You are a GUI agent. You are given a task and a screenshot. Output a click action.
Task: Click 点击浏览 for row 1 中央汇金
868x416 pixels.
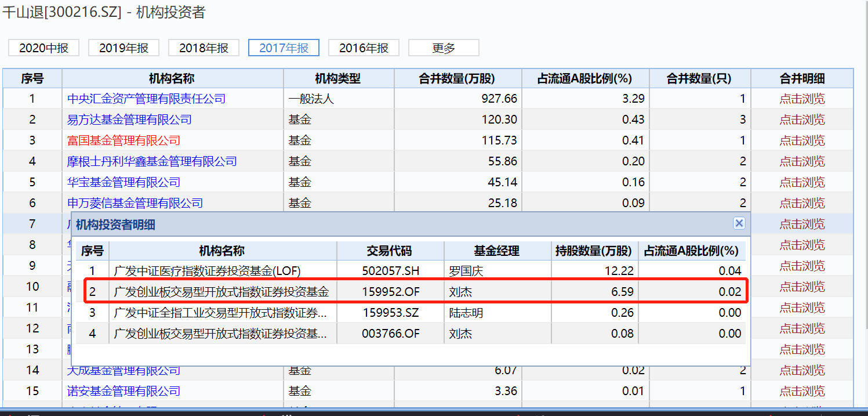click(x=802, y=99)
